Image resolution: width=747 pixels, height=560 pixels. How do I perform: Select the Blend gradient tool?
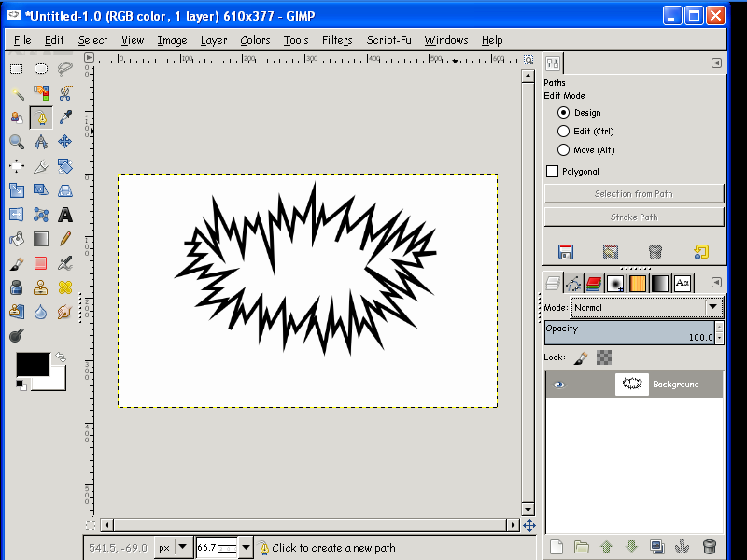click(40, 239)
